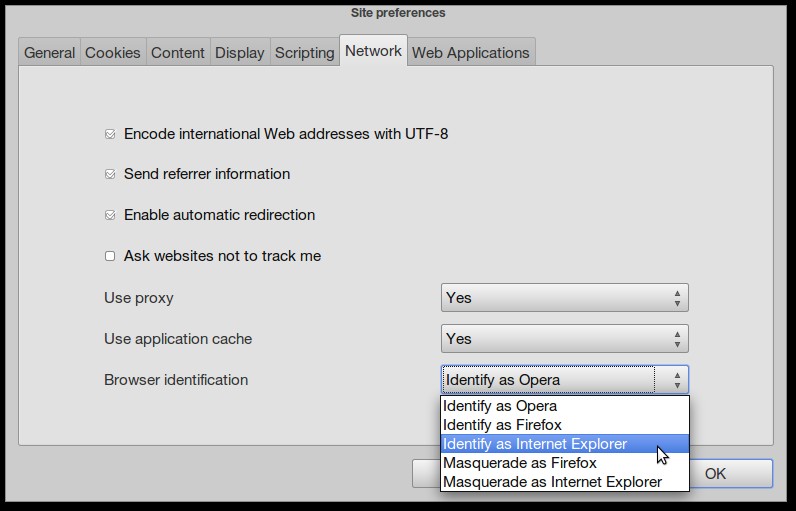Enable Ask websites not to track me
796x511 pixels.
pos(110,256)
